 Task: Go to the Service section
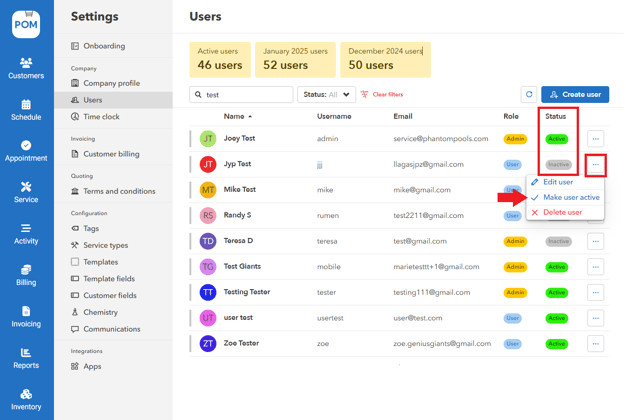click(26, 192)
